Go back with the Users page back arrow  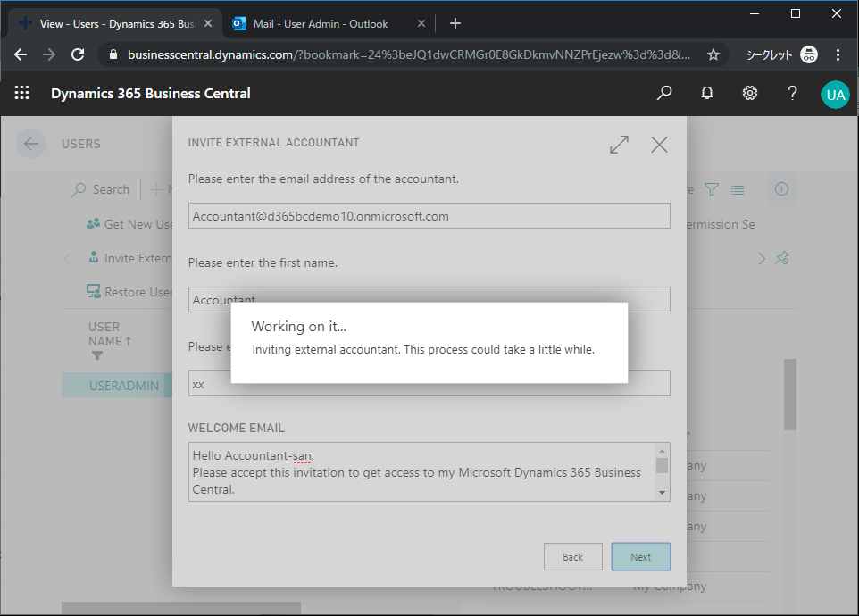click(31, 144)
